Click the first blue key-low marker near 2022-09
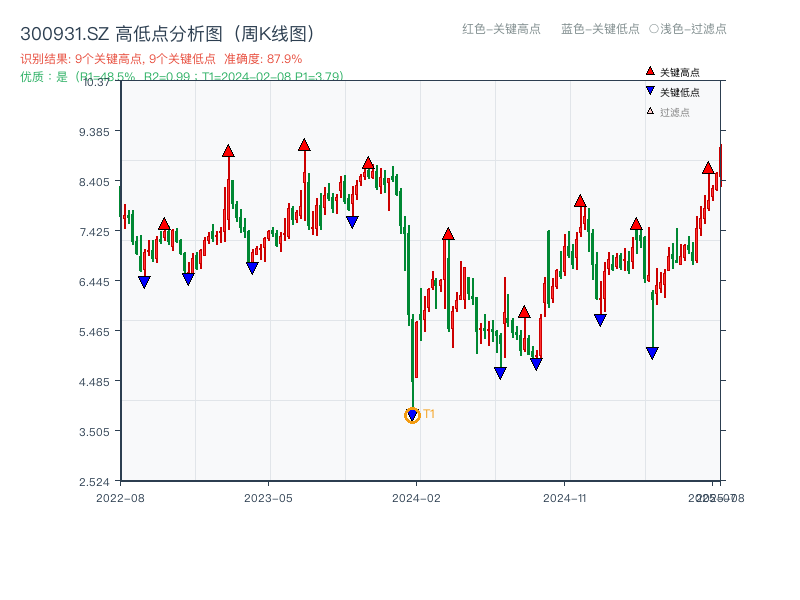Screen dimensions: 800x600 [144, 282]
